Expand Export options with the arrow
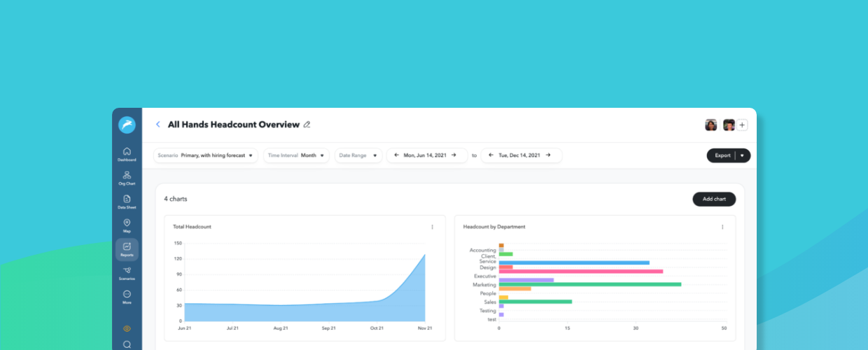Image resolution: width=868 pixels, height=350 pixels. pyautogui.click(x=742, y=155)
